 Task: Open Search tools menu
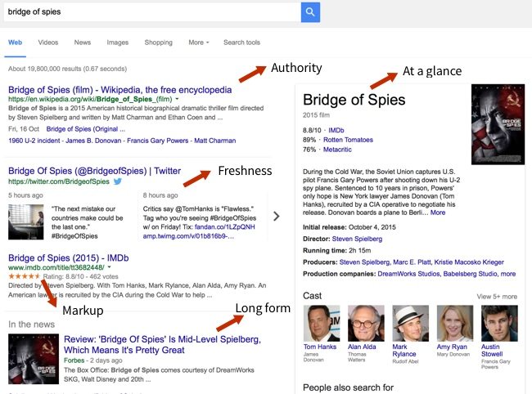point(241,43)
